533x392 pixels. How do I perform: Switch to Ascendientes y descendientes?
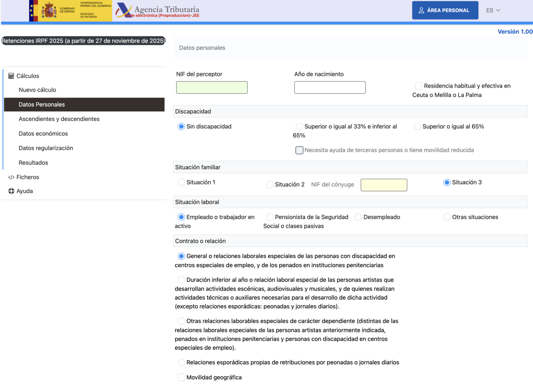(x=59, y=119)
